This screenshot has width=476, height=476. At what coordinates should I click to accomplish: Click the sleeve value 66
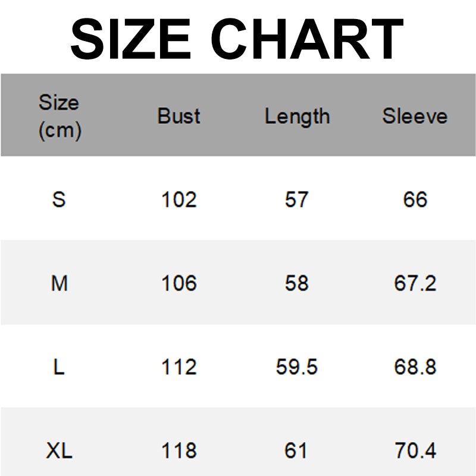[415, 199]
